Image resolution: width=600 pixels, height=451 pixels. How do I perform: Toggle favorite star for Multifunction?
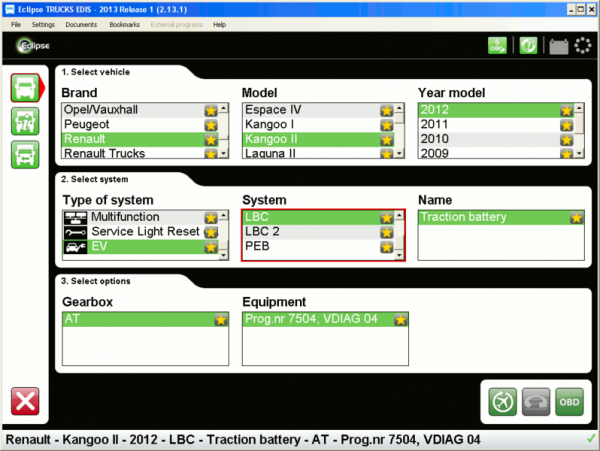(x=211, y=218)
